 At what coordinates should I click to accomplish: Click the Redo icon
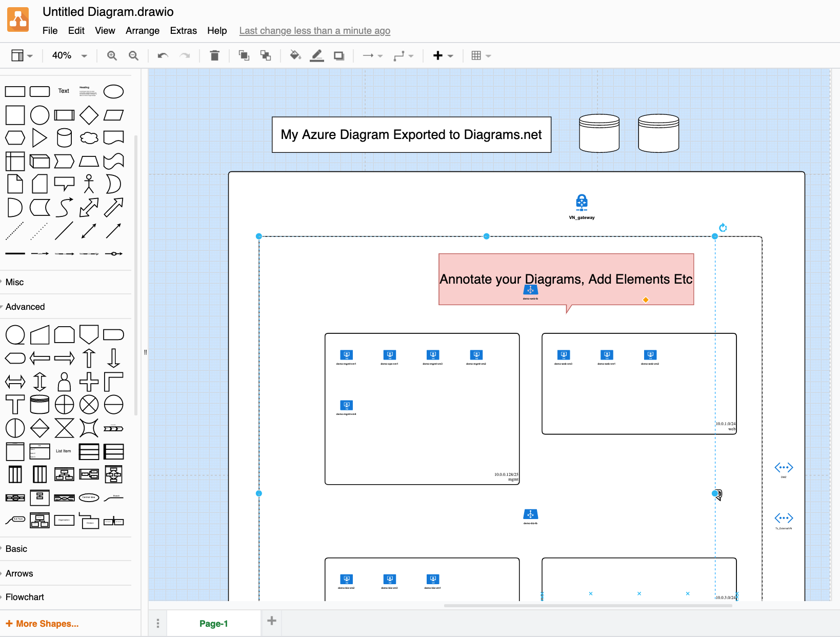coord(185,55)
